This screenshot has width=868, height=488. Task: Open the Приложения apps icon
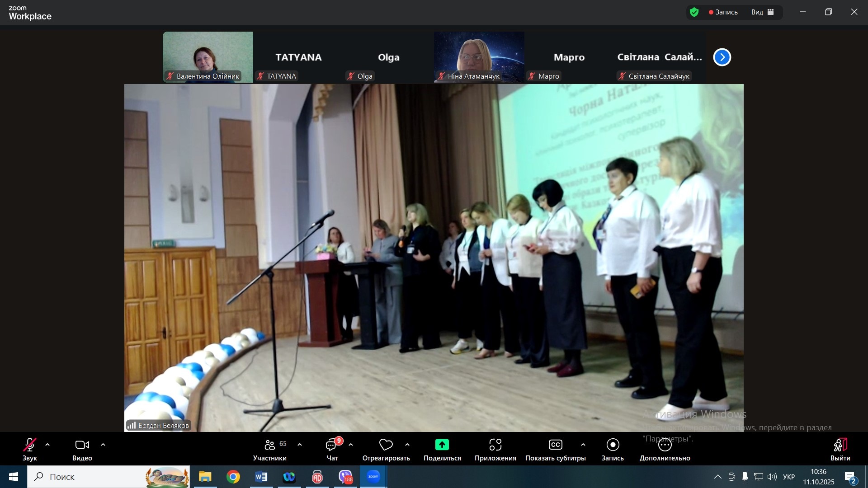coord(495,445)
